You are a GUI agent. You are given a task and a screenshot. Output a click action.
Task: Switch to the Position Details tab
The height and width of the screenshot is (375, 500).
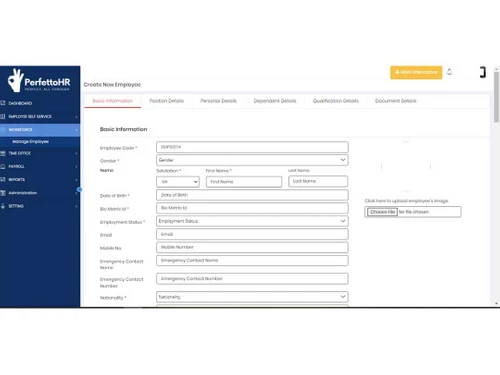pos(166,101)
